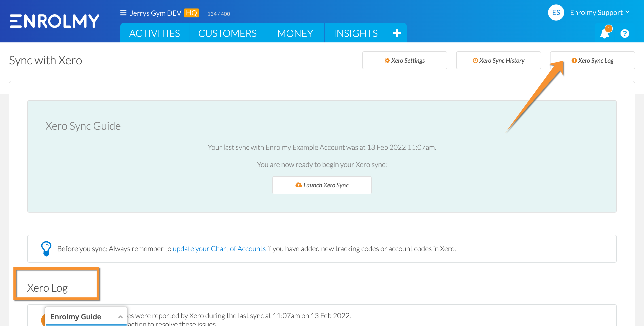Click Launch Xero Sync

(x=322, y=185)
